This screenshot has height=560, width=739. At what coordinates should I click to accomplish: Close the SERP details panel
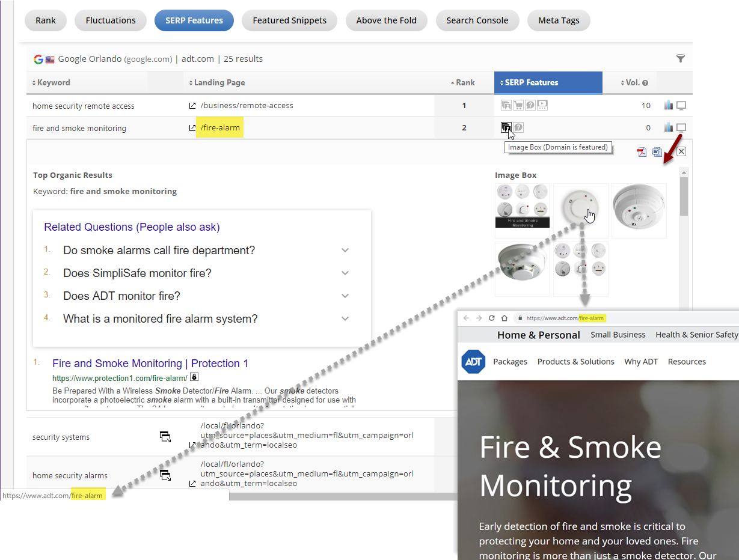click(x=681, y=151)
